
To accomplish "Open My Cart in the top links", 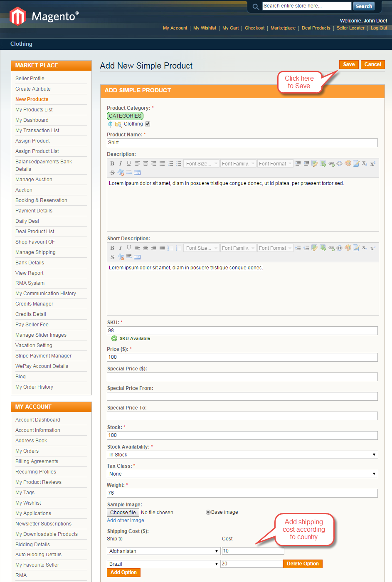I will tap(230, 28).
